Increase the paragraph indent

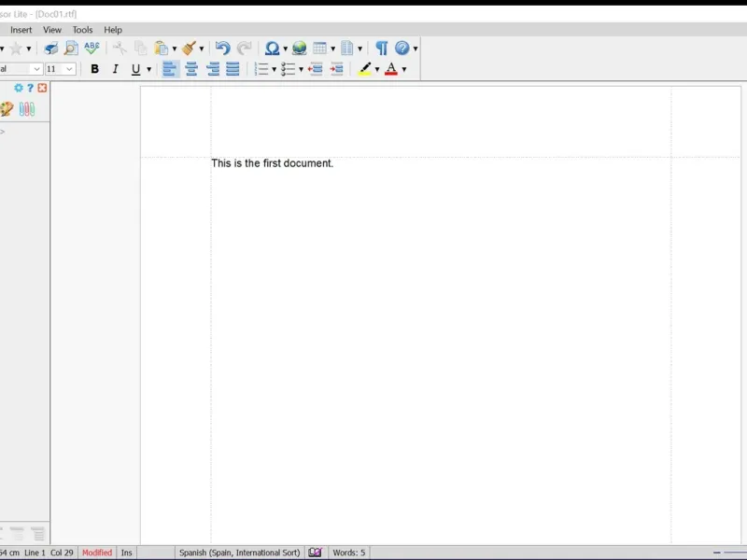pyautogui.click(x=336, y=69)
